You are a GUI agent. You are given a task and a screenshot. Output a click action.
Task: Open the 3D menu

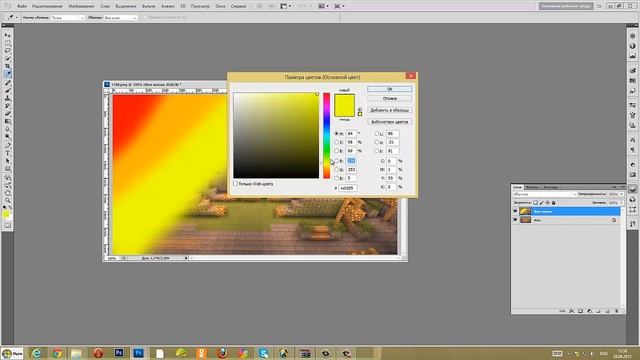[183, 6]
